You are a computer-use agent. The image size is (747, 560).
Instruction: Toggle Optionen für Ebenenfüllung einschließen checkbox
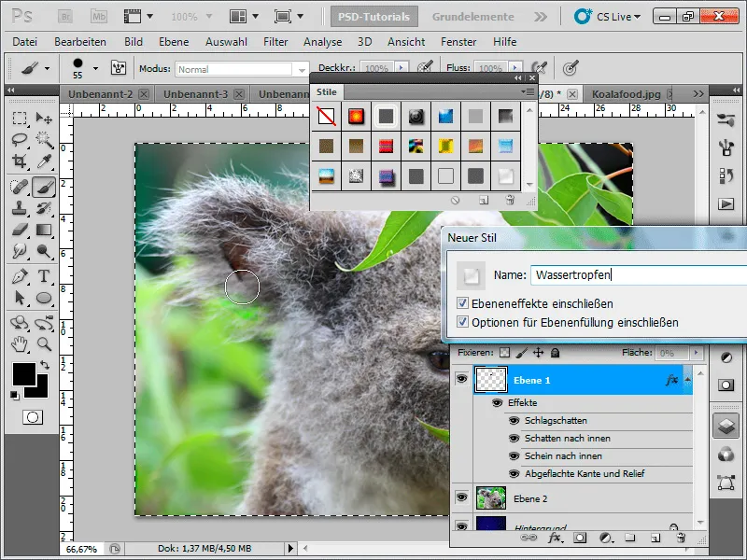pyautogui.click(x=462, y=321)
